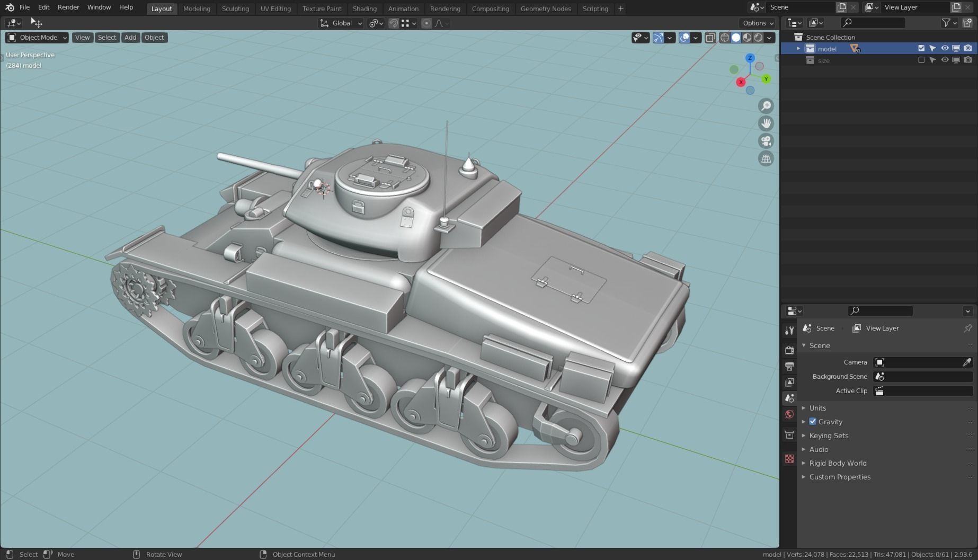The image size is (978, 560).
Task: Expand the Rigid Body World panel
Action: [838, 463]
